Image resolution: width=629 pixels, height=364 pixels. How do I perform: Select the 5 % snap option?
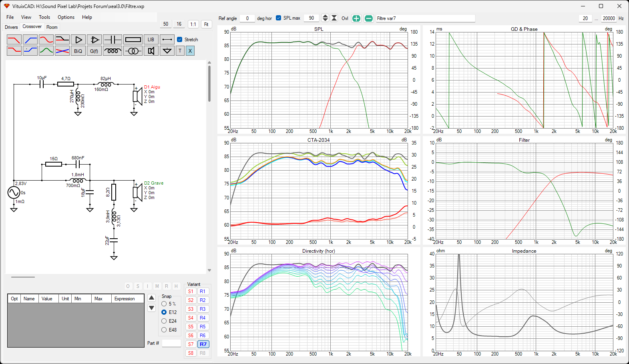pyautogui.click(x=164, y=304)
